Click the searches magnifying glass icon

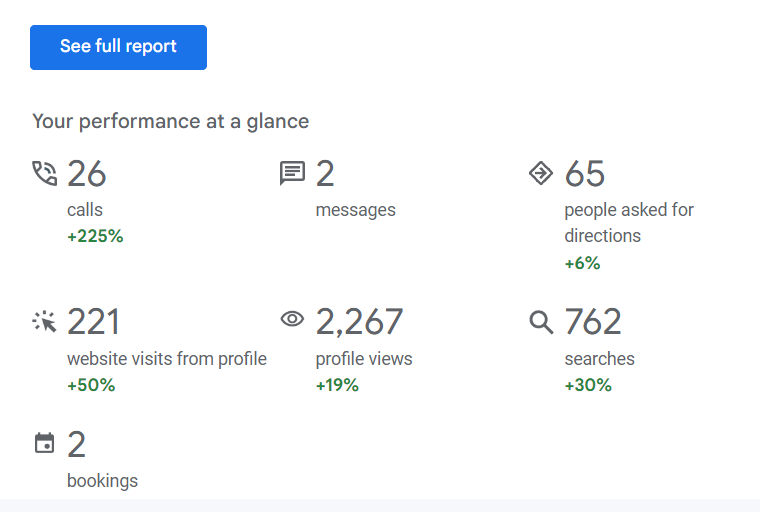(x=541, y=322)
